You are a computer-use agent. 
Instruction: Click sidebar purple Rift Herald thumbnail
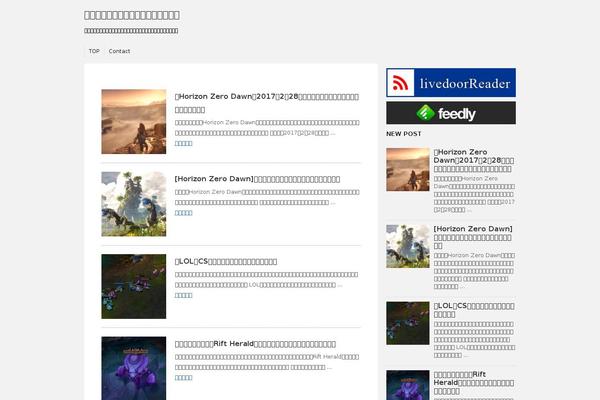(408, 385)
